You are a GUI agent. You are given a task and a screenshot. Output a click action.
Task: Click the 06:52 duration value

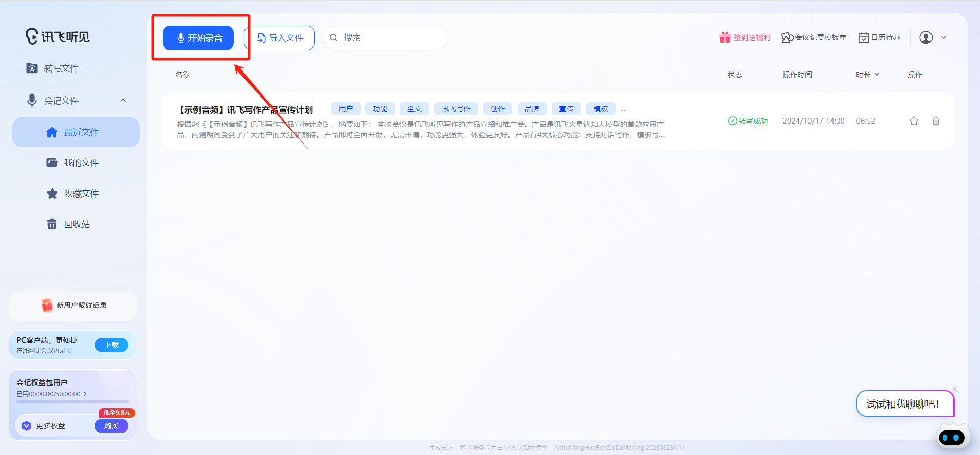pos(866,121)
